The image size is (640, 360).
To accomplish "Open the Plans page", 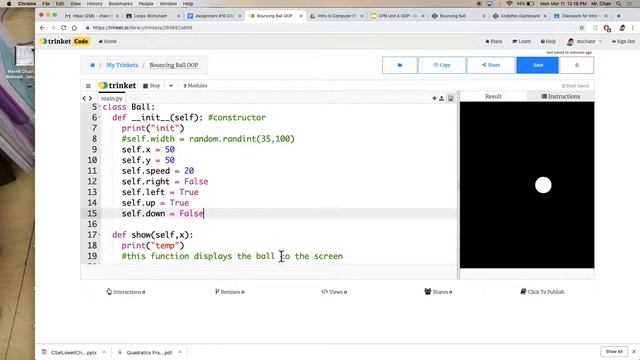I will click(x=494, y=41).
